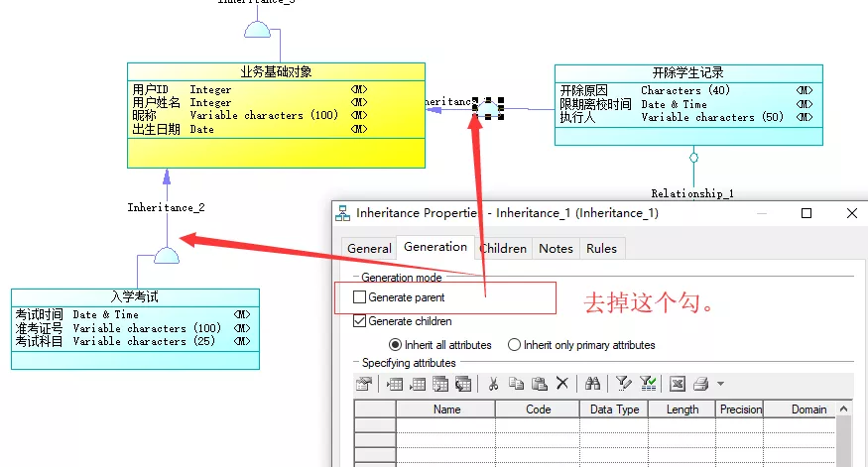Click the Relationship_1 label
868x467 pixels.
(692, 193)
